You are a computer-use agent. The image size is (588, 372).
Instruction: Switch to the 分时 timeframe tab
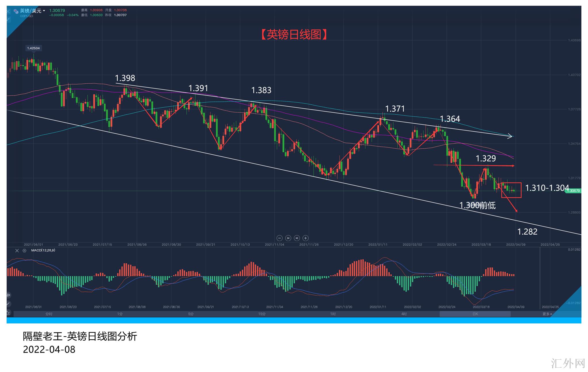coord(49,314)
